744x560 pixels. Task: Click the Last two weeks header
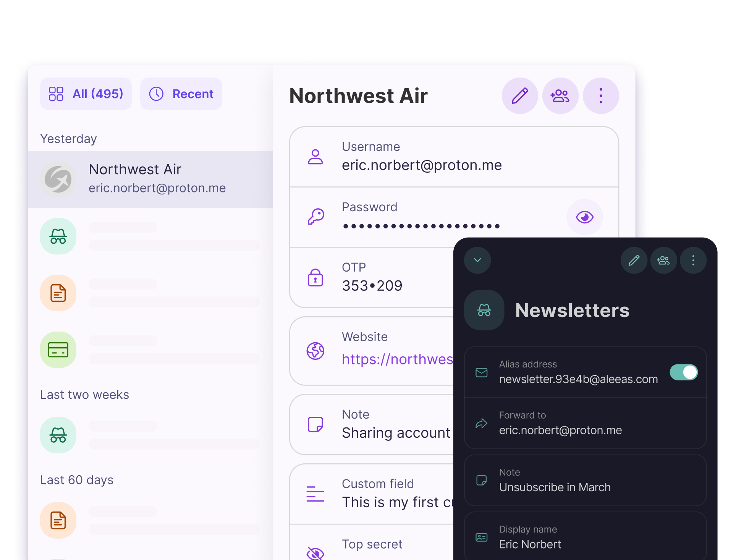click(84, 395)
